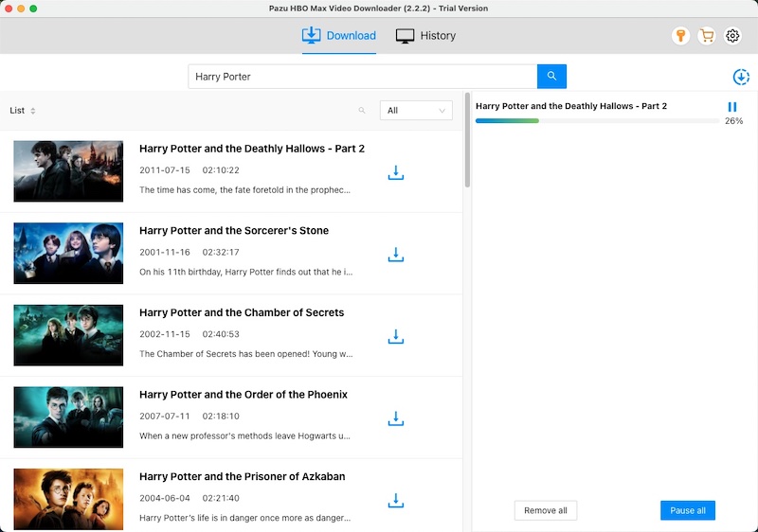Screen dimensions: 758x532
Task: Toggle the download queue circular icon
Action: click(x=741, y=77)
